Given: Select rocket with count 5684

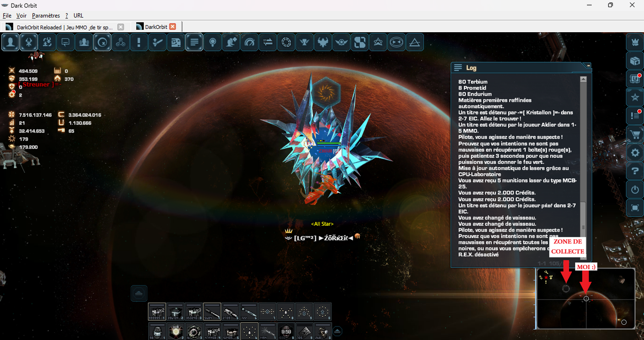Looking at the screenshot, I should point(212,312).
